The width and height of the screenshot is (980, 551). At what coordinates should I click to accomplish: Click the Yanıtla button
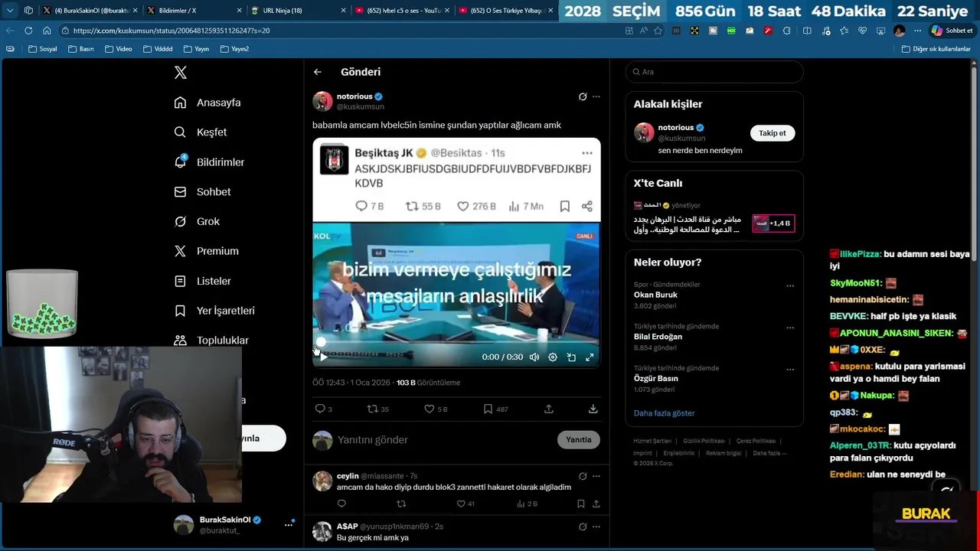pyautogui.click(x=579, y=440)
